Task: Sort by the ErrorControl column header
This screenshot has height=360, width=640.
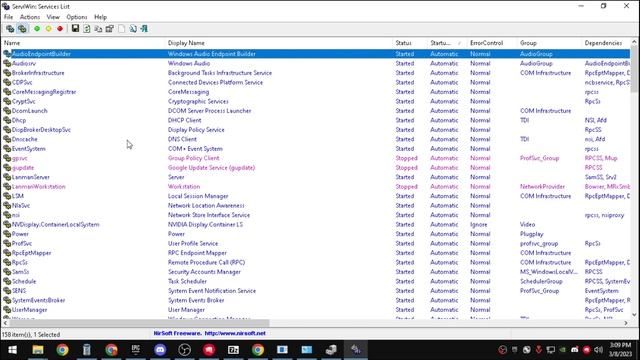Action: [491, 43]
